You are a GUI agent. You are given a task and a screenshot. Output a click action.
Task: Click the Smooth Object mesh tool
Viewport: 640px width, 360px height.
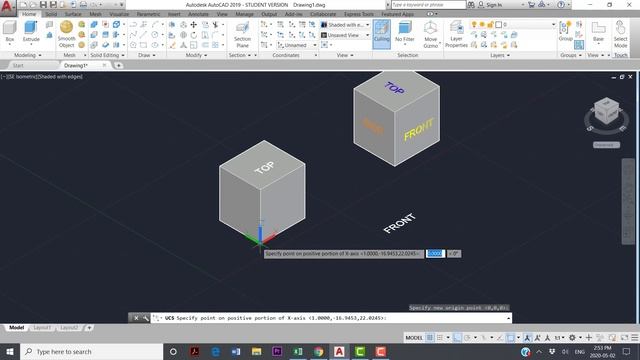66,34
